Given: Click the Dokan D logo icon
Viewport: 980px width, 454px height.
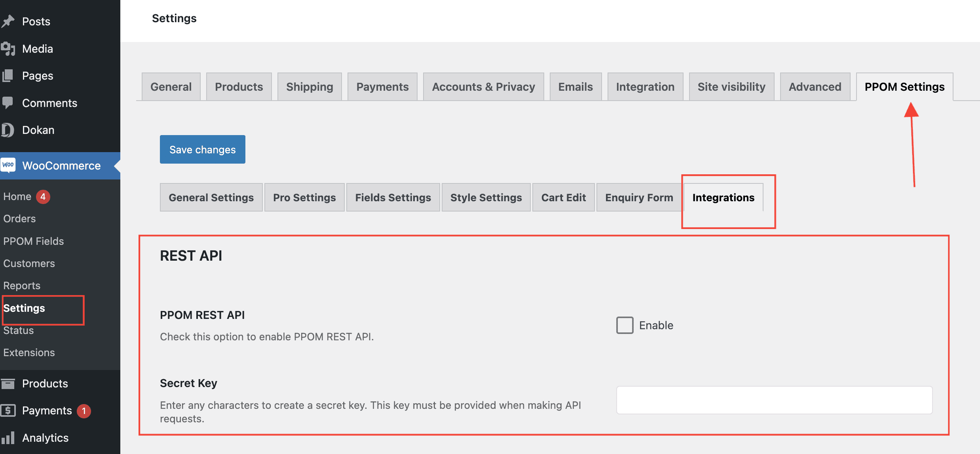Looking at the screenshot, I should pyautogui.click(x=8, y=130).
